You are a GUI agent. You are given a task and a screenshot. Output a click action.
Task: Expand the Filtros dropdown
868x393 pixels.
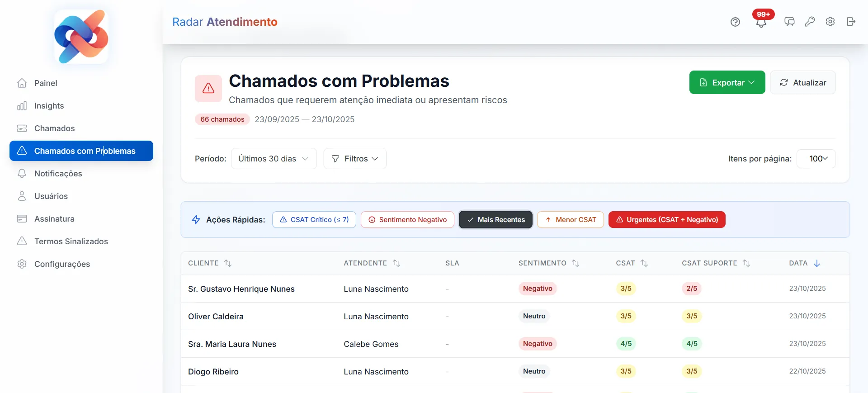[355, 159]
